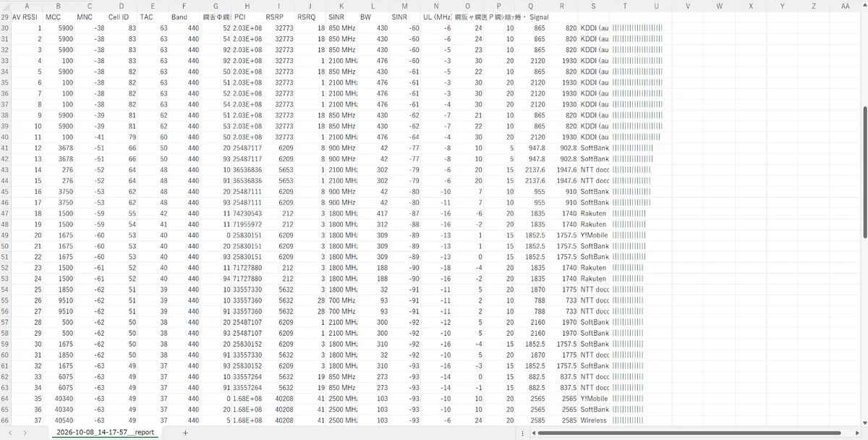Image resolution: width=868 pixels, height=440 pixels.
Task: Click the vertical scrollbar thumb
Action: 864,172
